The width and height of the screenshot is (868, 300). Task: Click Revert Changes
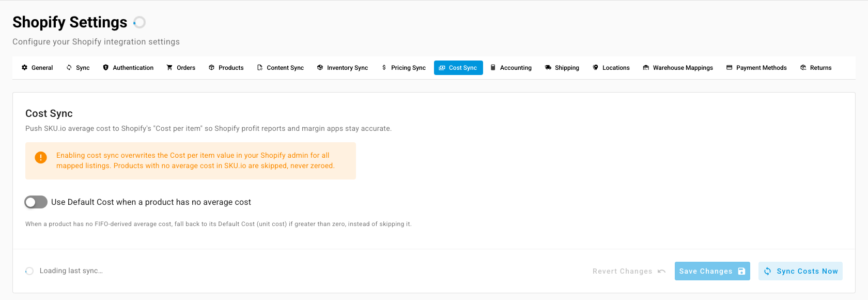pyautogui.click(x=629, y=271)
